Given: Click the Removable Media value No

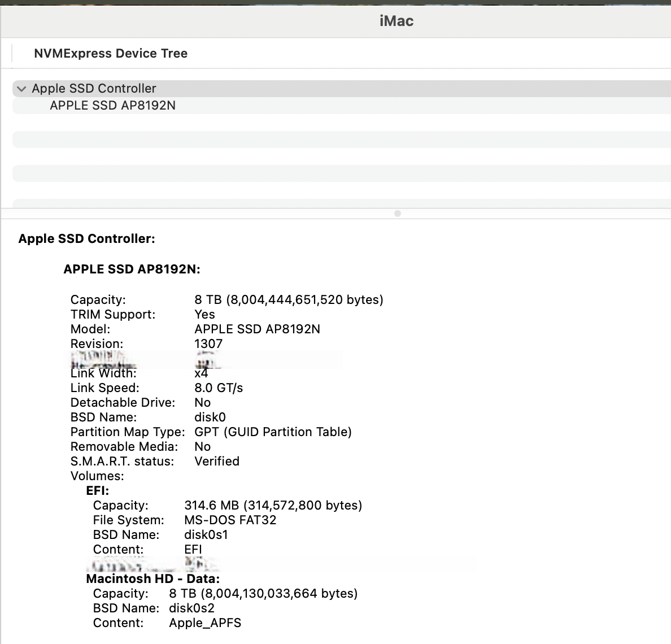Looking at the screenshot, I should point(202,447).
